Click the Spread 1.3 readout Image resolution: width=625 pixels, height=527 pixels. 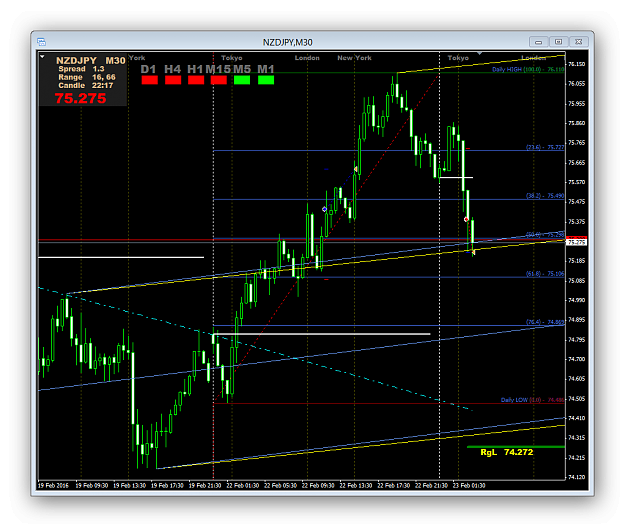click(81, 69)
